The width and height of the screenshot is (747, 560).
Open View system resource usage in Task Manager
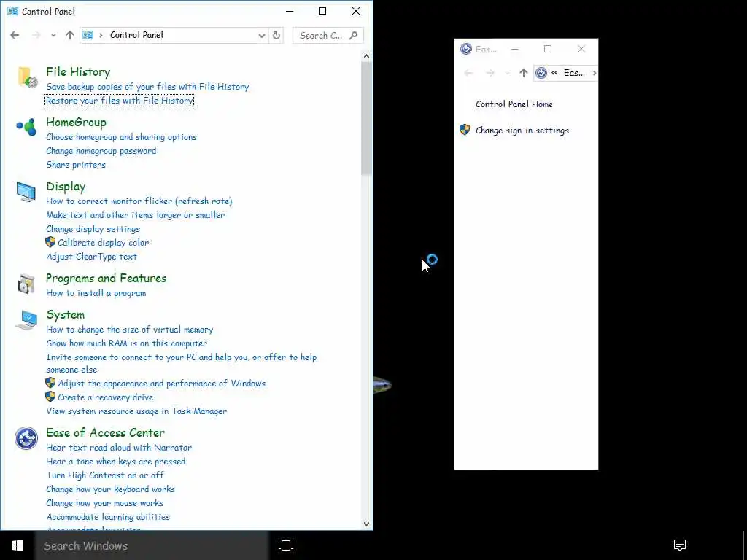tap(136, 411)
